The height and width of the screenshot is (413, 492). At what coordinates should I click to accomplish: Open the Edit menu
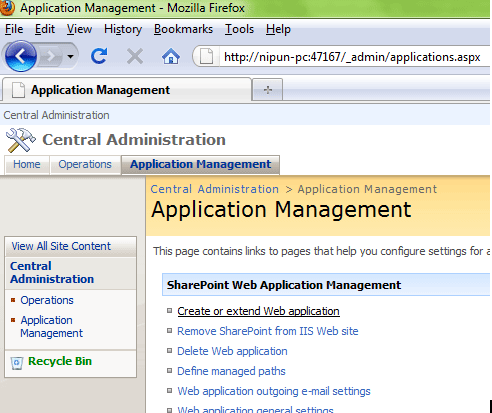point(45,29)
